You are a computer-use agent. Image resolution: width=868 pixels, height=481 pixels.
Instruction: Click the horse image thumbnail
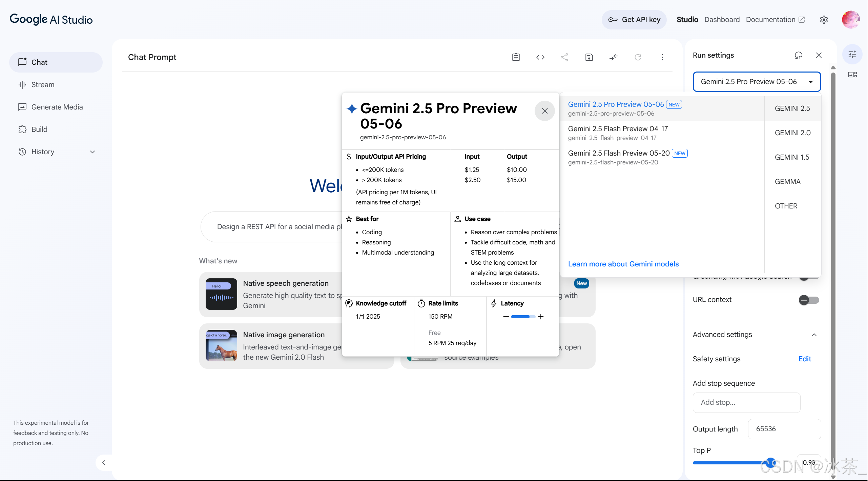[x=221, y=346]
